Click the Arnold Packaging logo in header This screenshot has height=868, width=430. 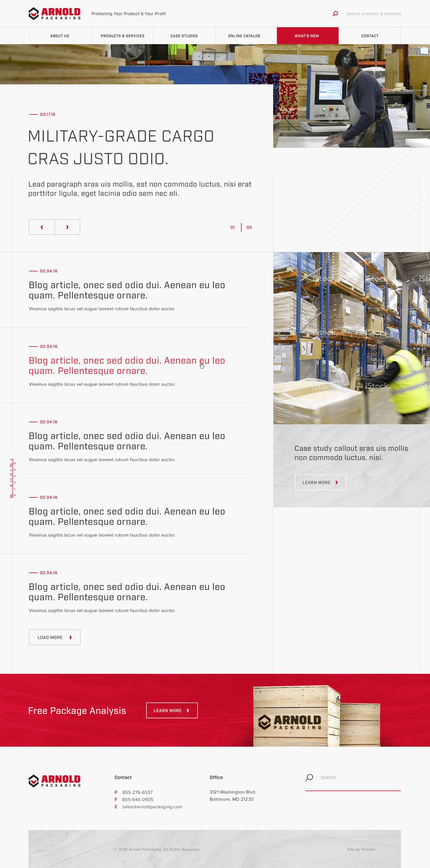54,14
